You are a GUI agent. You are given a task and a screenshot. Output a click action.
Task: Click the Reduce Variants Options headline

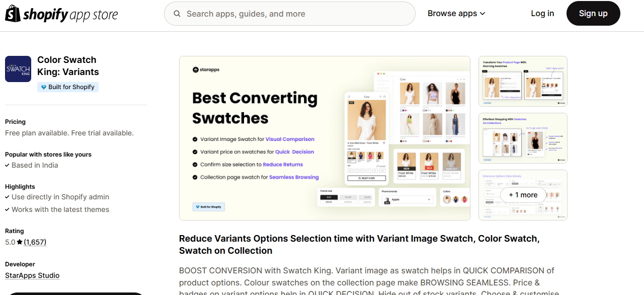pos(359,245)
